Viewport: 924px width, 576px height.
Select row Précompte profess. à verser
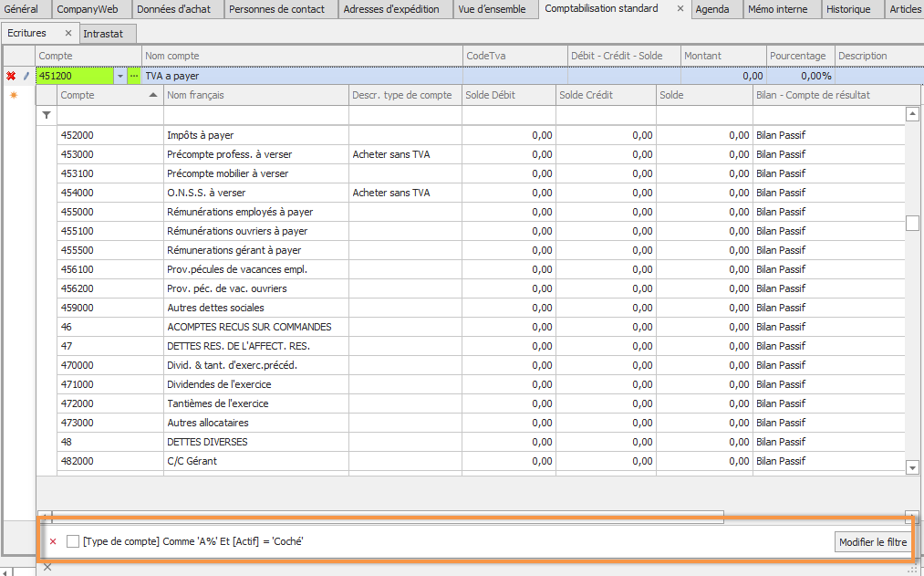[481, 154]
